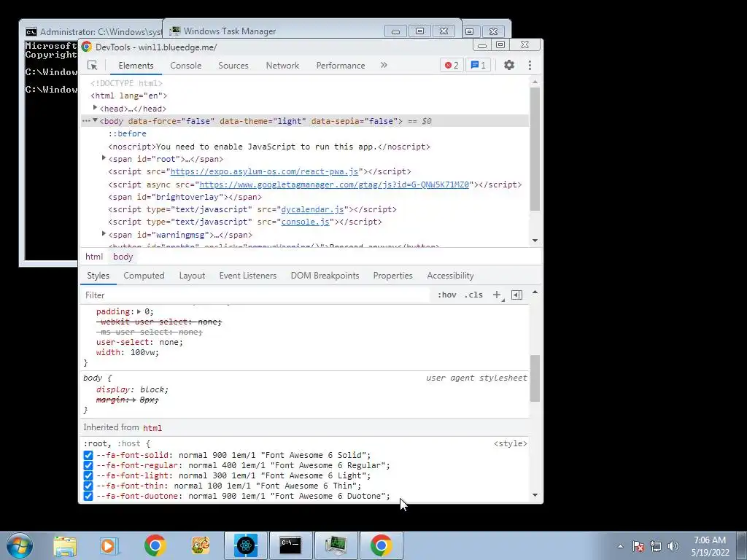Click the Elements panel vertical scrollbar thumb
The width and height of the screenshot is (747, 560).
pos(535,149)
